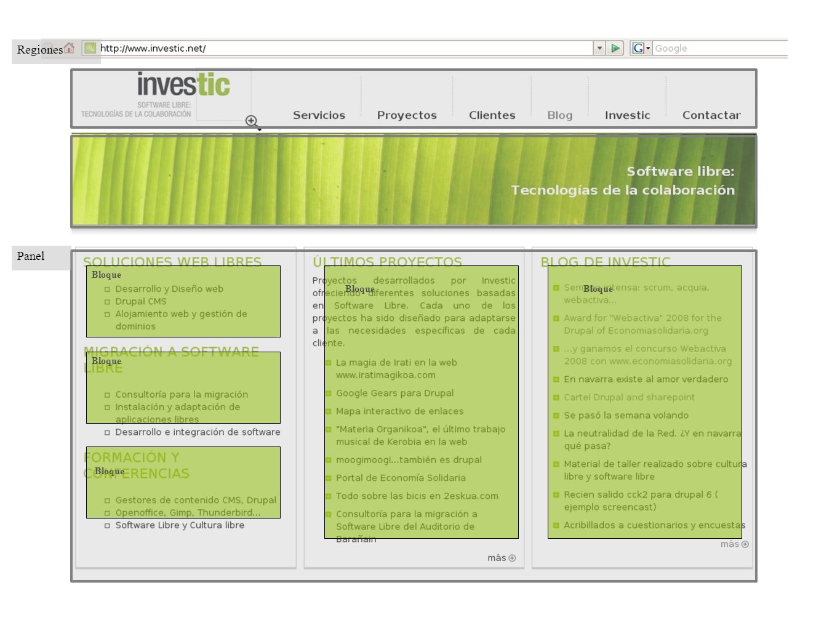This screenshot has width=840, height=630.
Task: Click the Go arrow button beside the URL
Action: click(615, 48)
